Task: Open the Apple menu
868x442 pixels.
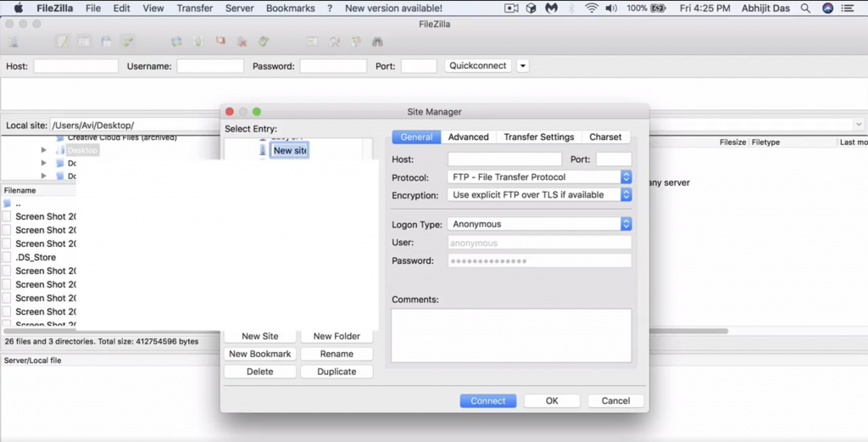Action: [19, 8]
